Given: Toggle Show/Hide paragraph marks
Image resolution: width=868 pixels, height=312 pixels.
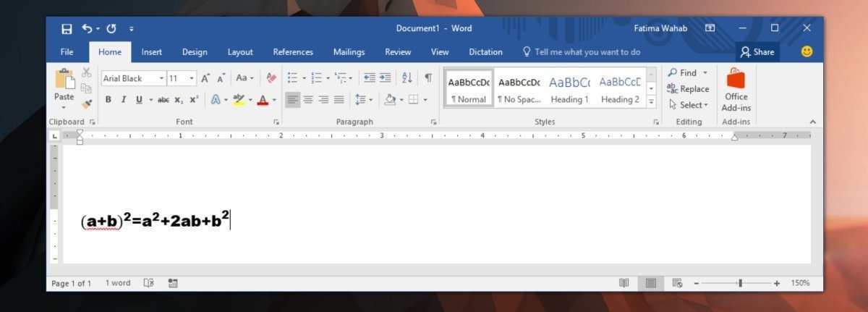Looking at the screenshot, I should click(428, 78).
